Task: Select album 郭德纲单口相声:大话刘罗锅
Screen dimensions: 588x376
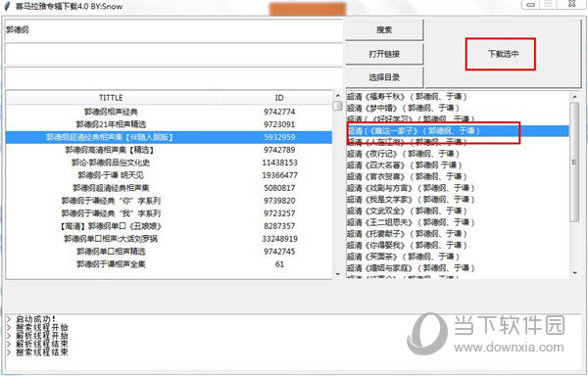Action: pos(169,239)
